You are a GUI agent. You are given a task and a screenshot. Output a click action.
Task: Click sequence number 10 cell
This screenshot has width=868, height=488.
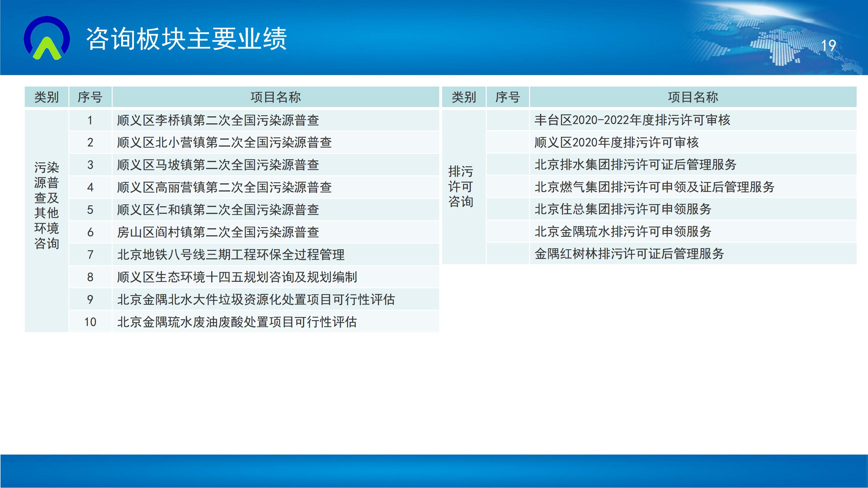point(90,322)
